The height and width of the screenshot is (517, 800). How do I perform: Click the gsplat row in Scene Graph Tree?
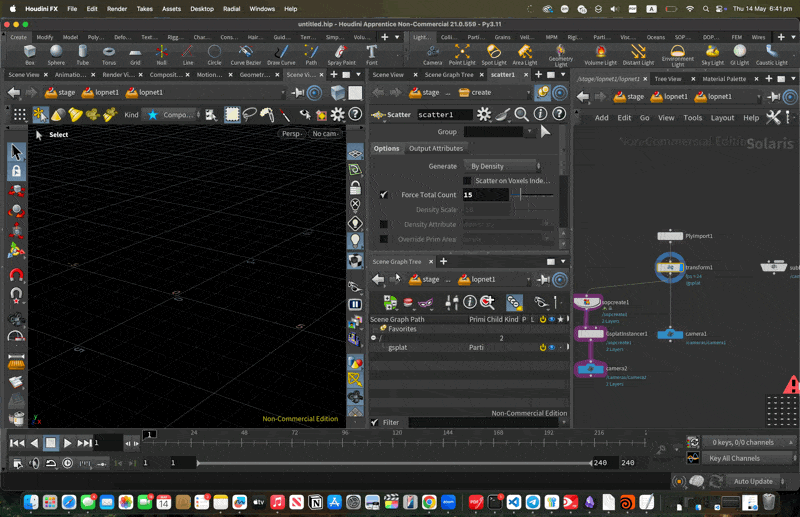point(468,347)
